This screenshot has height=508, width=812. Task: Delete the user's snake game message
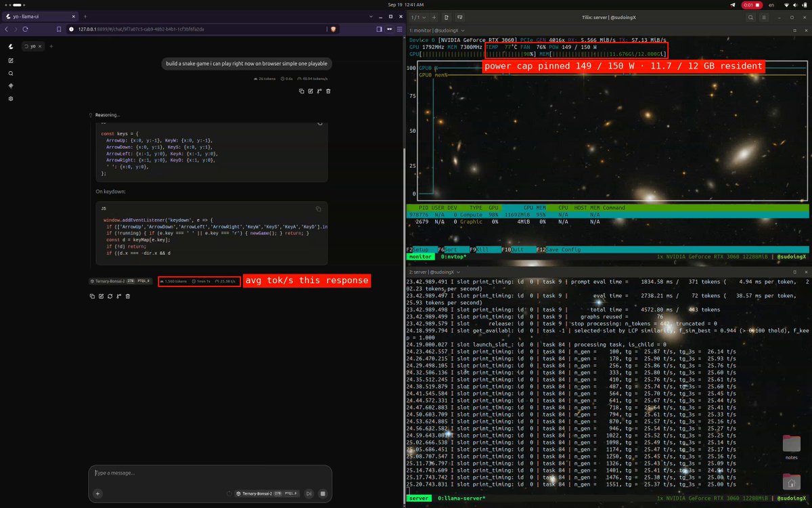pos(328,91)
